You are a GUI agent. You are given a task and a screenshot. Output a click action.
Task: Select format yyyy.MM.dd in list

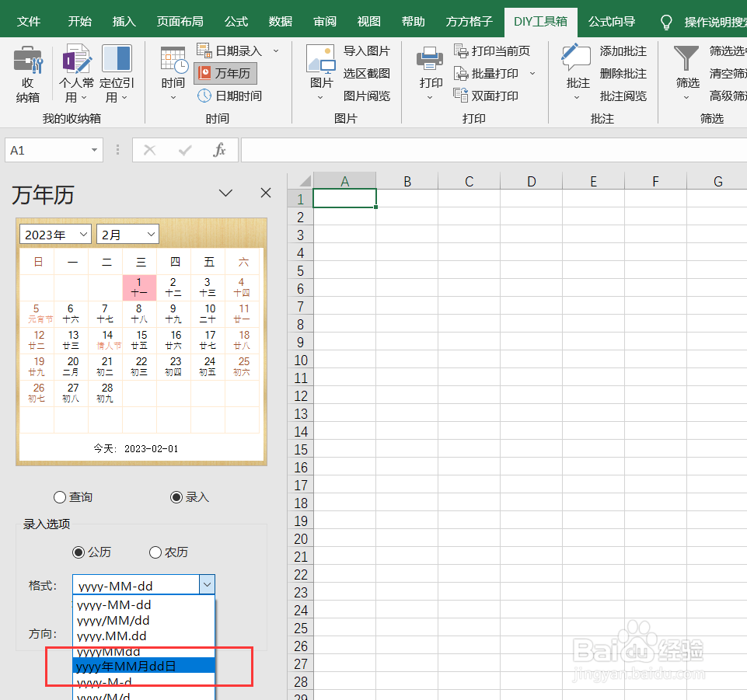[144, 636]
